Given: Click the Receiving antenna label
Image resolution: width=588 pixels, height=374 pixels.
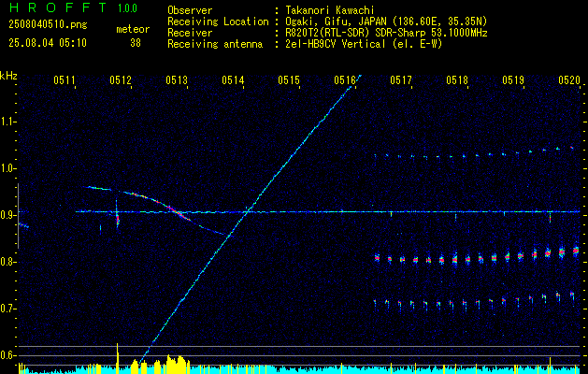Looking at the screenshot, I should click(x=215, y=44).
